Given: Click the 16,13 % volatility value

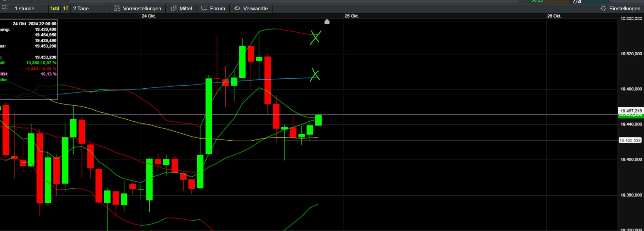Looking at the screenshot, I should pos(49,74).
